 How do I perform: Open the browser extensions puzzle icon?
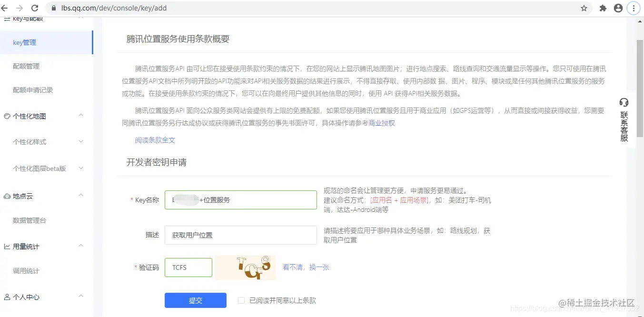click(x=603, y=8)
